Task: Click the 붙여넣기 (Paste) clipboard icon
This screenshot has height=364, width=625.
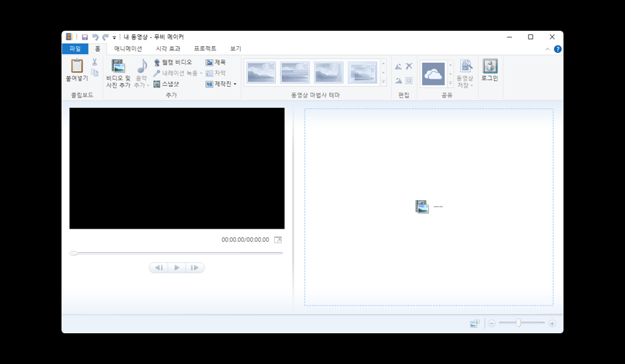Action: click(x=77, y=66)
